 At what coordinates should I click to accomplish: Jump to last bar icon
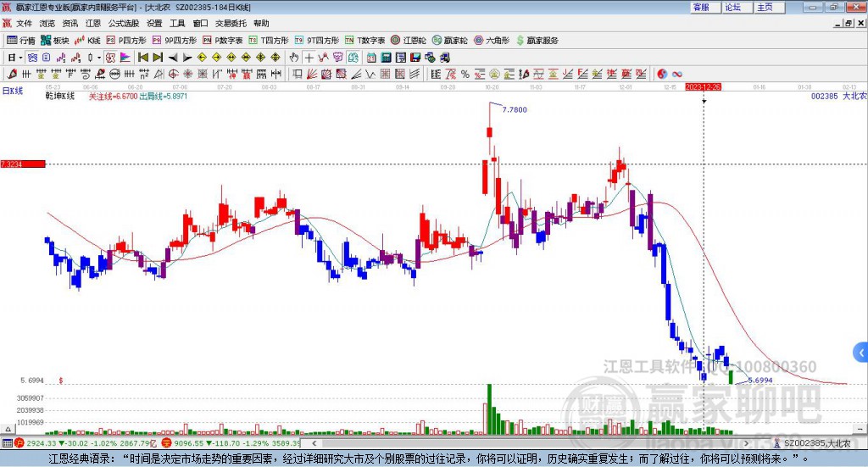click(x=158, y=58)
